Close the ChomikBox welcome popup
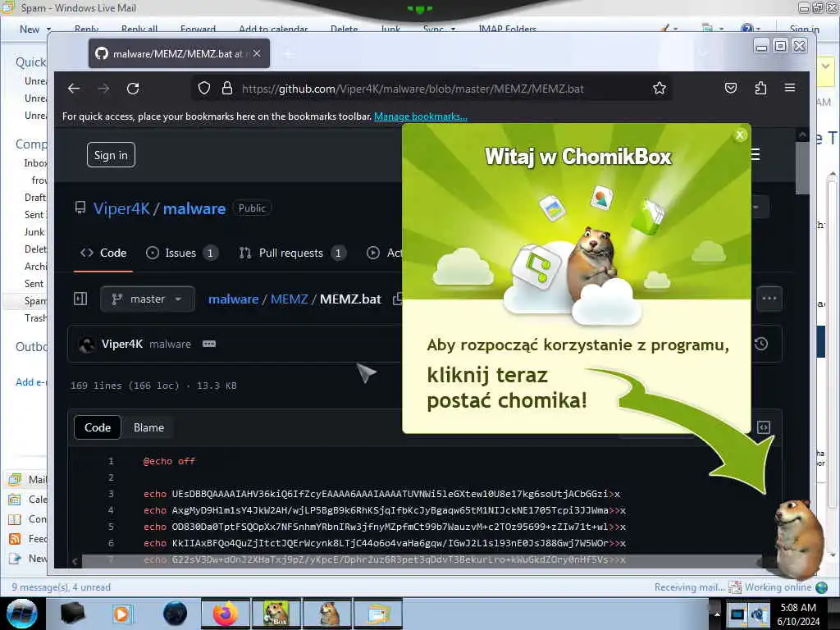Image resolution: width=840 pixels, height=630 pixels. tap(740, 135)
